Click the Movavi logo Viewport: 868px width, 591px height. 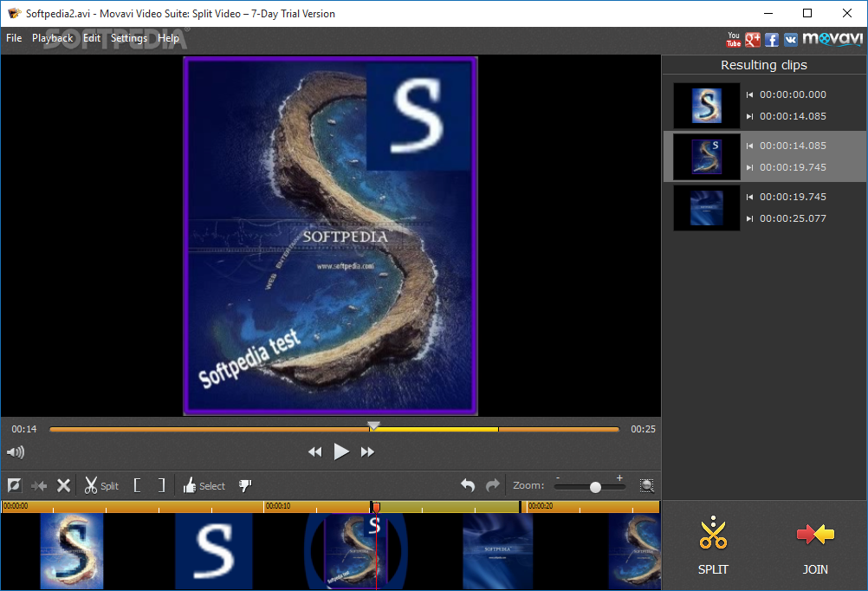(x=832, y=39)
